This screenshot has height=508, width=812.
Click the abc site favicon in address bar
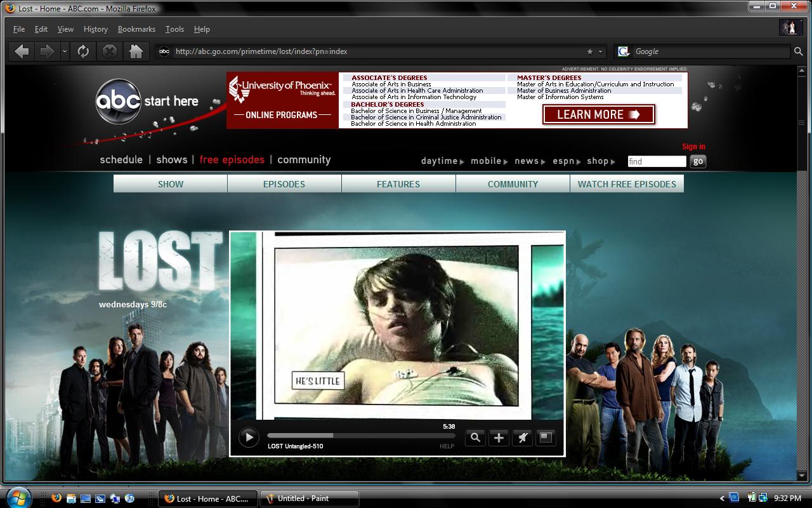point(164,51)
